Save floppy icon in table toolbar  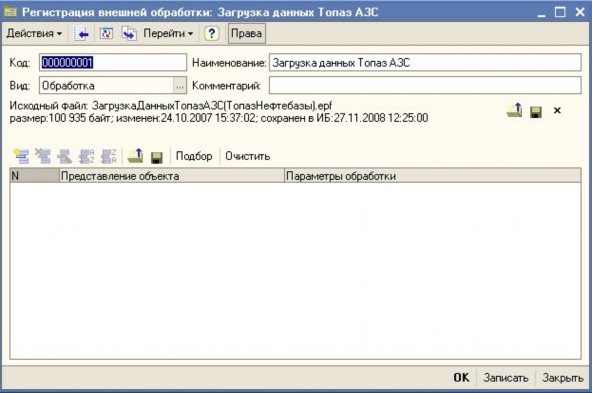point(157,157)
